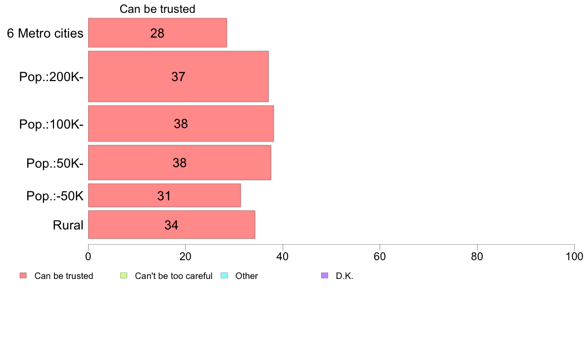Select the '6 Metro cities' bar showing 28

pos(157,33)
